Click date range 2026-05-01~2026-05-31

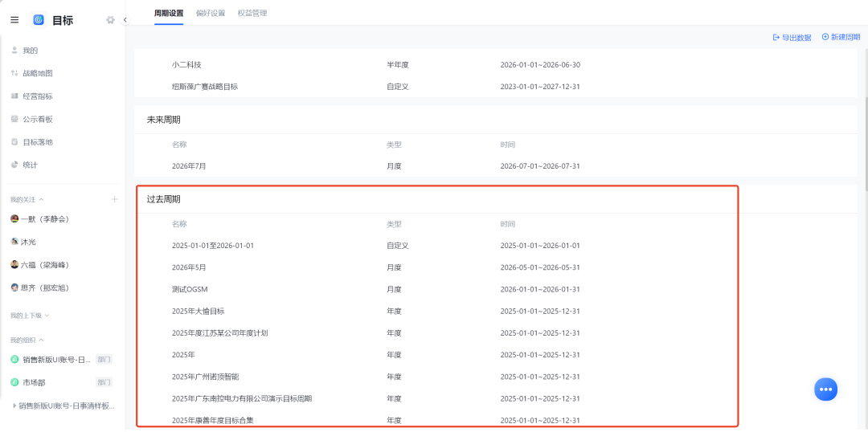tap(540, 267)
